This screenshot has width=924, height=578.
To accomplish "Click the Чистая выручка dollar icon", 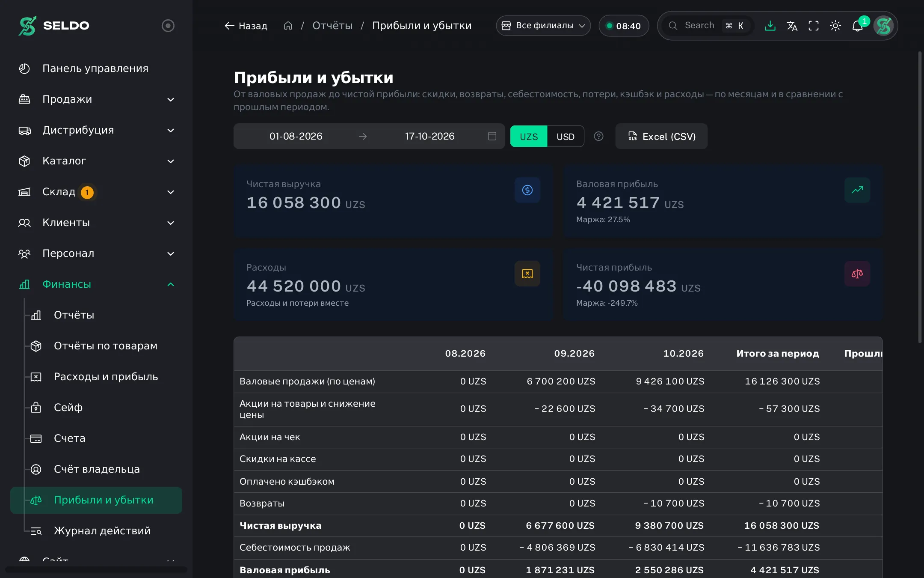I will (x=527, y=190).
